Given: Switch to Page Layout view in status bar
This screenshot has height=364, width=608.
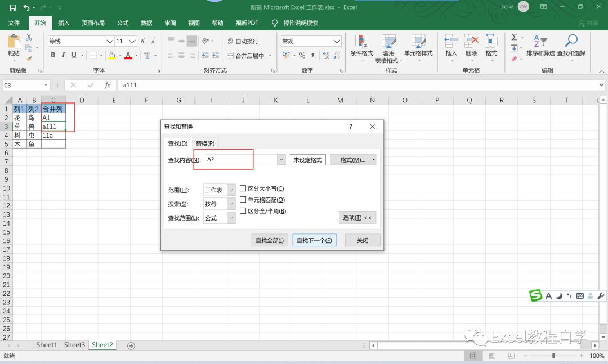Looking at the screenshot, I should click(492, 356).
